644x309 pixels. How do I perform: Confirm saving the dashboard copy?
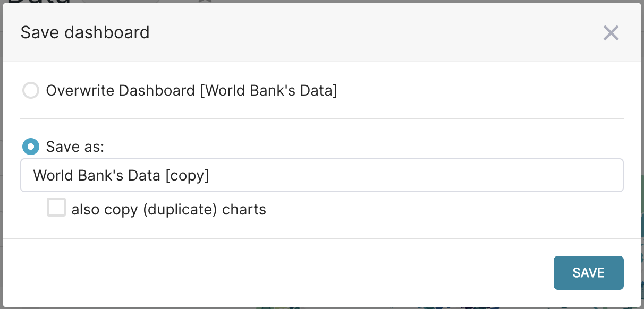point(588,272)
